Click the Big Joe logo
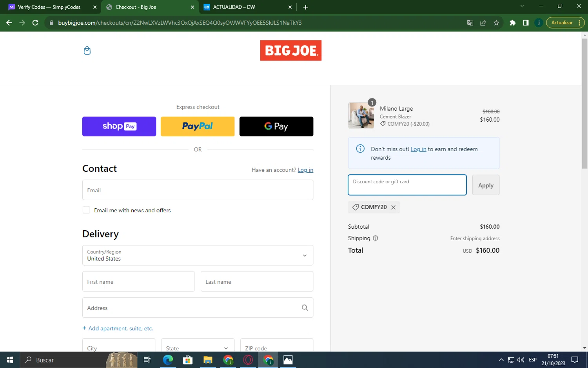Image resolution: width=588 pixels, height=368 pixels. pos(291,51)
